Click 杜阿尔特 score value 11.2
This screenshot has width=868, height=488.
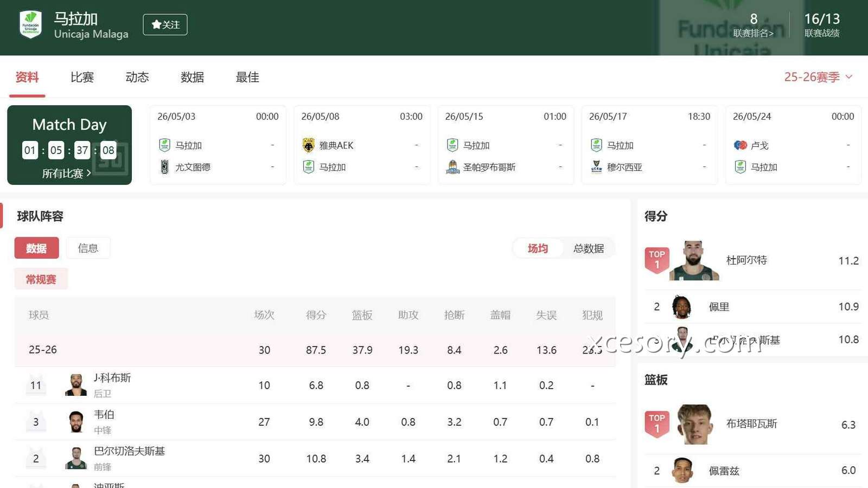[848, 261]
